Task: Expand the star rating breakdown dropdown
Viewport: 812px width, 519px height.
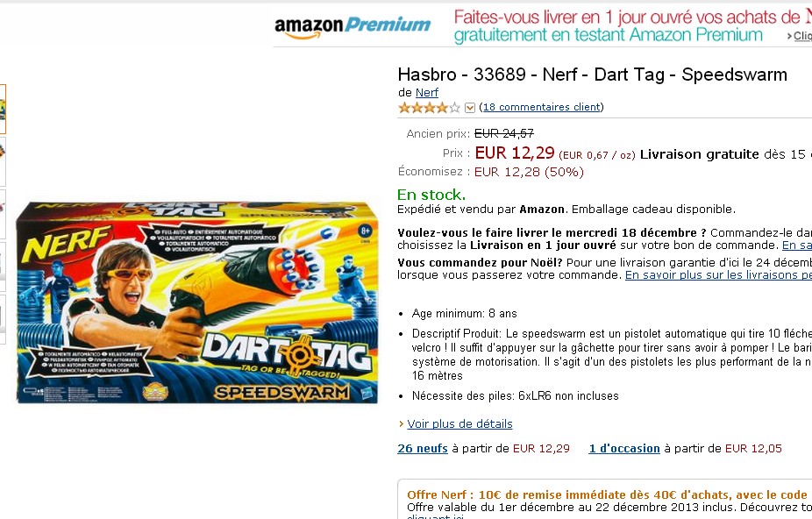Action: pos(470,108)
